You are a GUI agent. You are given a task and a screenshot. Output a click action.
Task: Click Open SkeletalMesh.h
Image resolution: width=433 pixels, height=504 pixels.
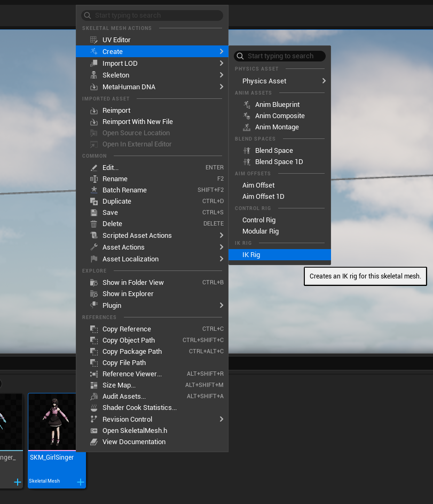pyautogui.click(x=135, y=431)
